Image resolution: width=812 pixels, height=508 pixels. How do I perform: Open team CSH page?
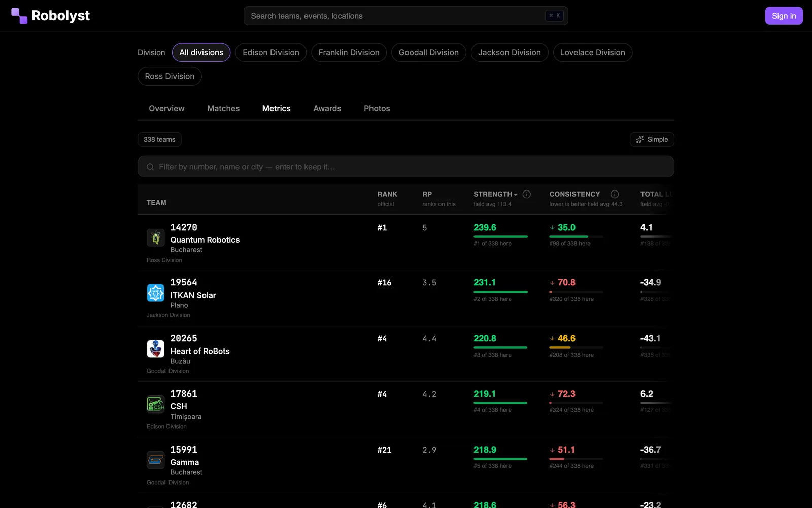tap(179, 406)
